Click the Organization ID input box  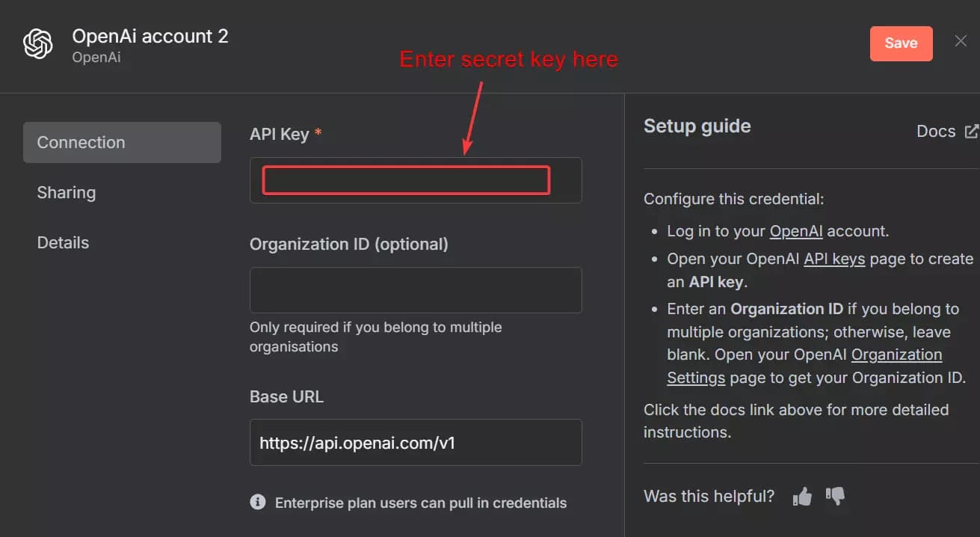point(415,290)
